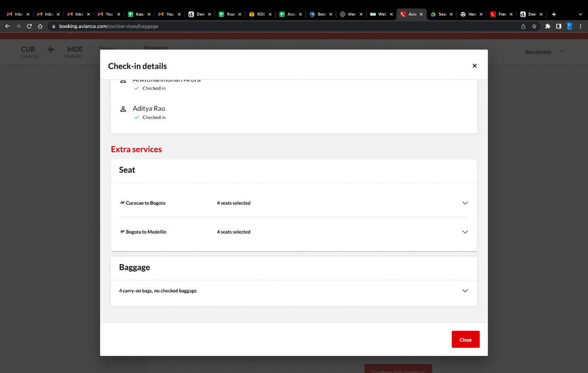Click the Aditya Rao passenger name
Image resolution: width=588 pixels, height=373 pixels.
coord(149,108)
